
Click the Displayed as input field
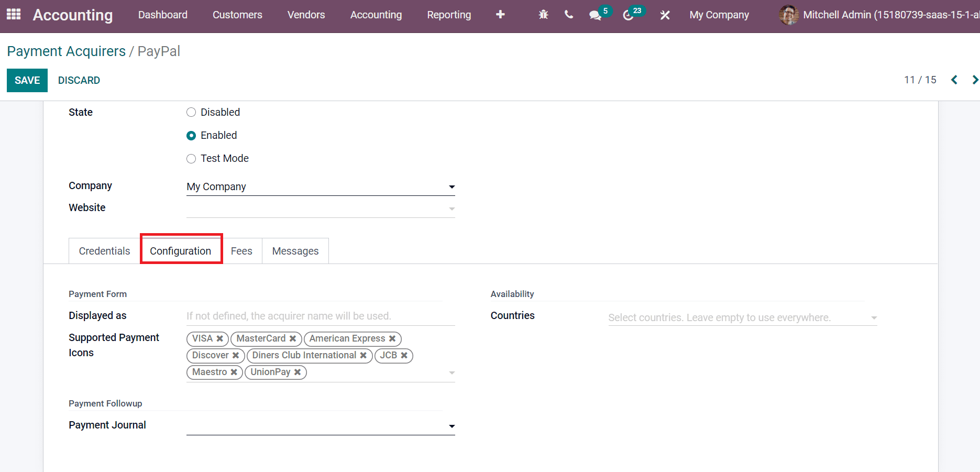point(321,316)
